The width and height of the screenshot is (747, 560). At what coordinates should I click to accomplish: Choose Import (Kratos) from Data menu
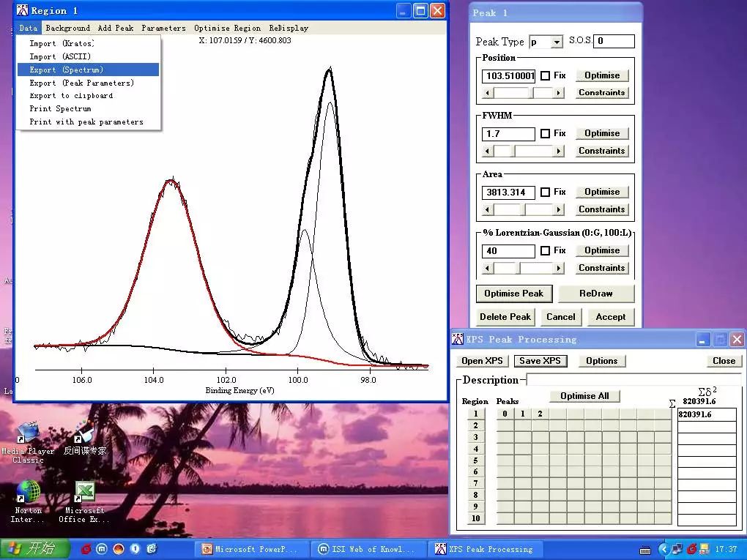point(88,43)
